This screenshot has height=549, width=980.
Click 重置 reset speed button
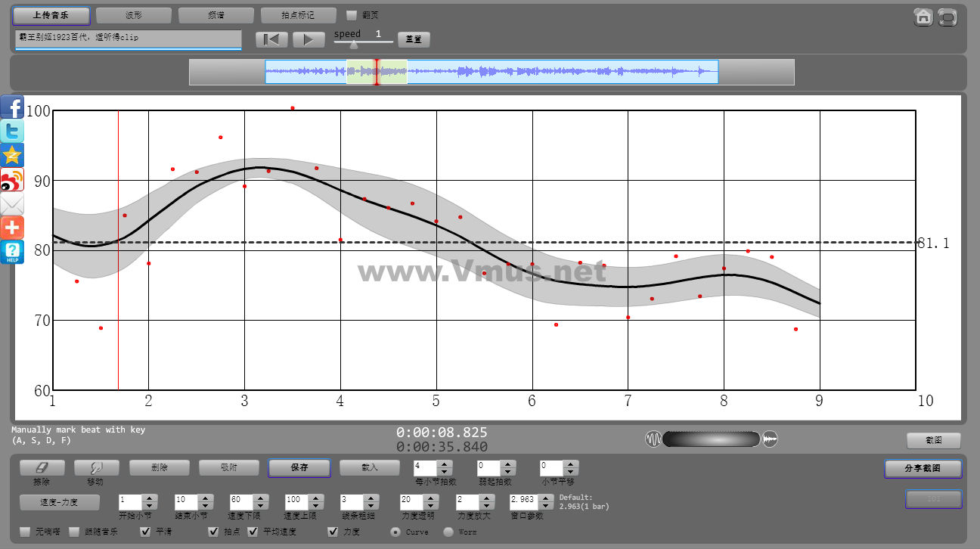pyautogui.click(x=414, y=40)
